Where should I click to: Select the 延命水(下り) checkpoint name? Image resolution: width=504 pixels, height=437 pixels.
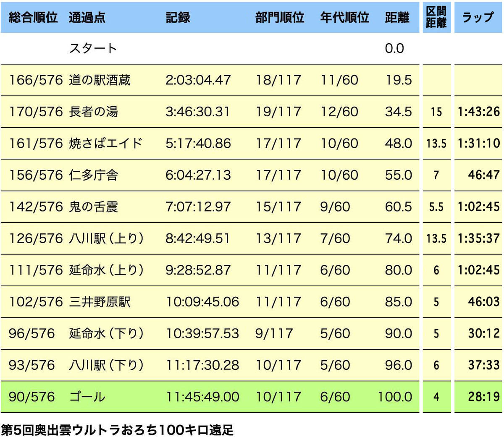[107, 333]
